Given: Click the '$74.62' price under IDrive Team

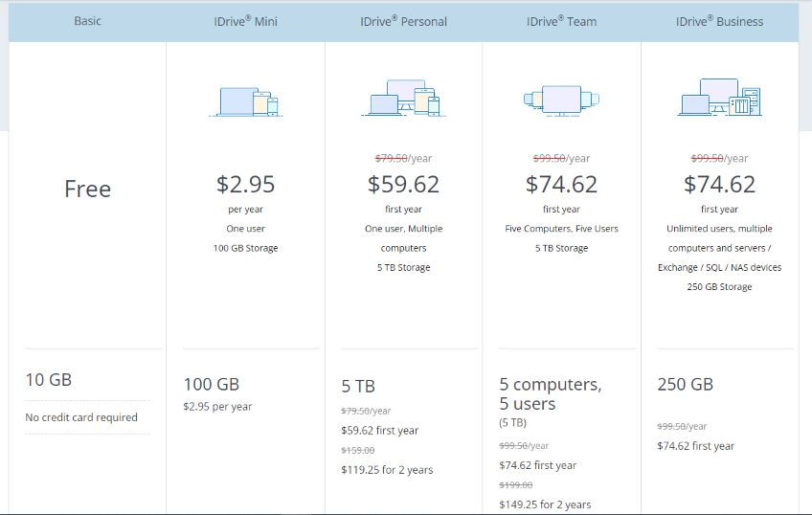Looking at the screenshot, I should pos(561,184).
